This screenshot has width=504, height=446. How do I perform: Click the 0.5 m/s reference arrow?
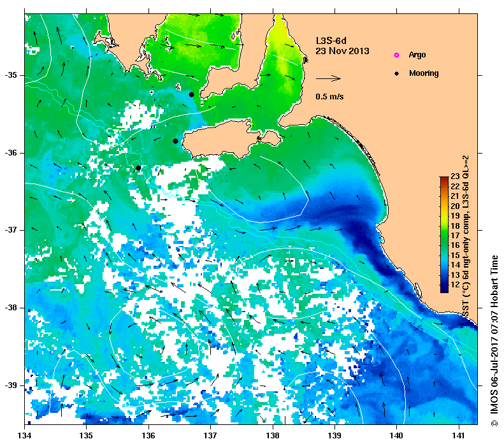[328, 78]
